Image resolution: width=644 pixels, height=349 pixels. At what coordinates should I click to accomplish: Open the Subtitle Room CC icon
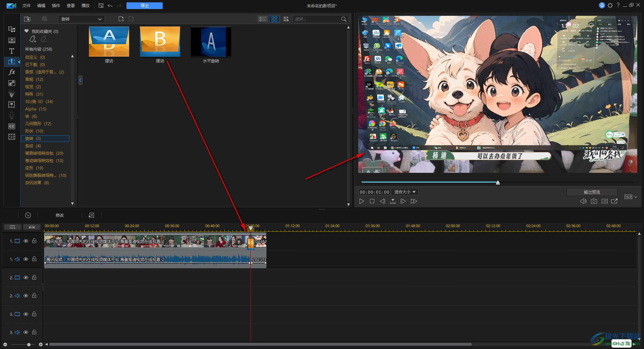click(x=12, y=126)
